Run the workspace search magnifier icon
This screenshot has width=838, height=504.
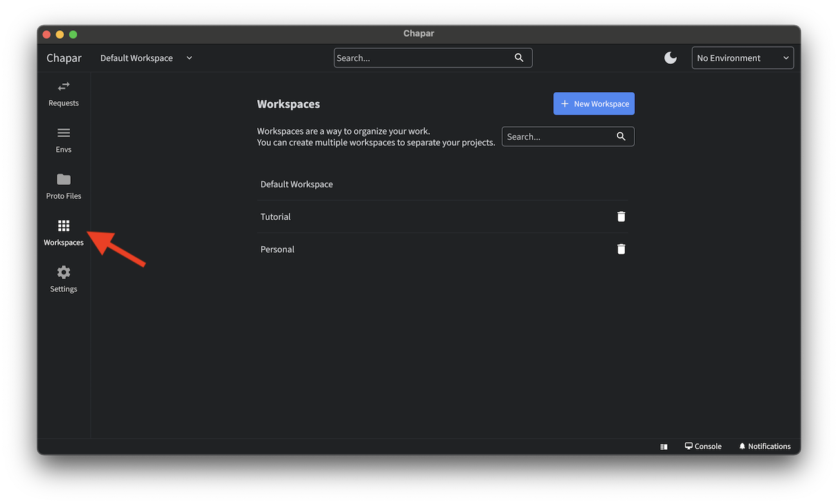(x=621, y=136)
